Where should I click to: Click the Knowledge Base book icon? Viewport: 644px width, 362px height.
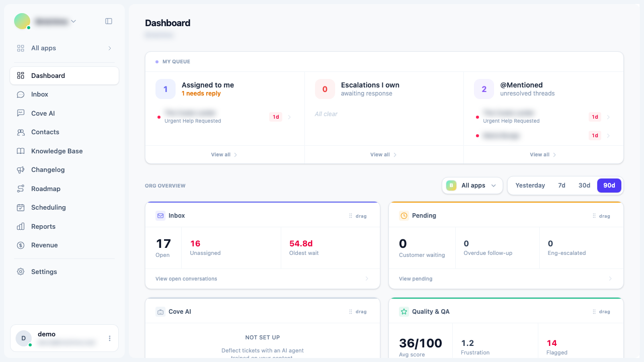pos(21,151)
